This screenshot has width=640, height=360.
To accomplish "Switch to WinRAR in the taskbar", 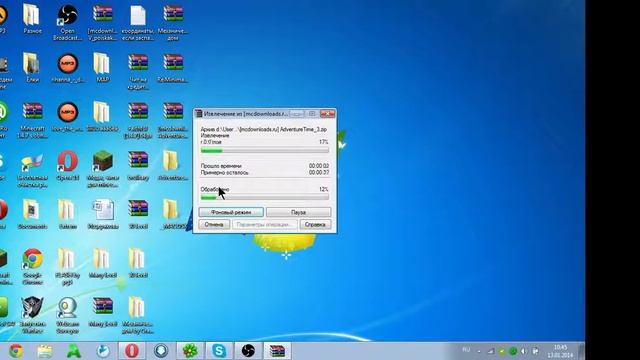I will (277, 351).
